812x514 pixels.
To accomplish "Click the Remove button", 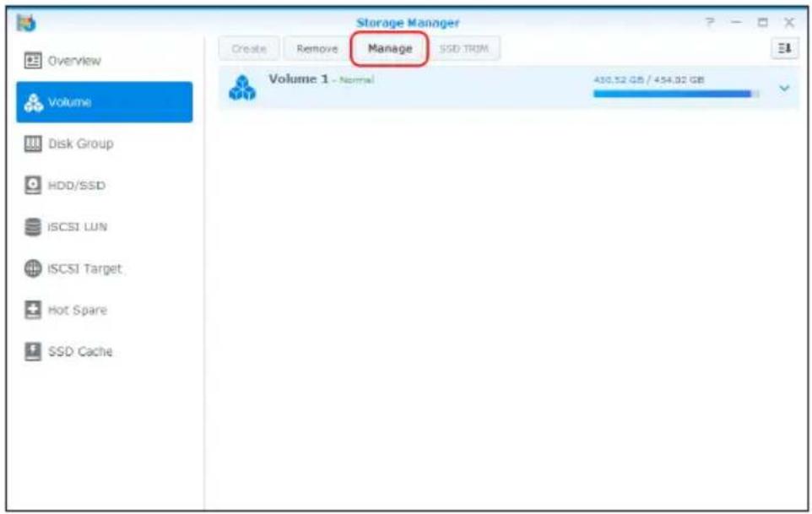I will click(317, 49).
